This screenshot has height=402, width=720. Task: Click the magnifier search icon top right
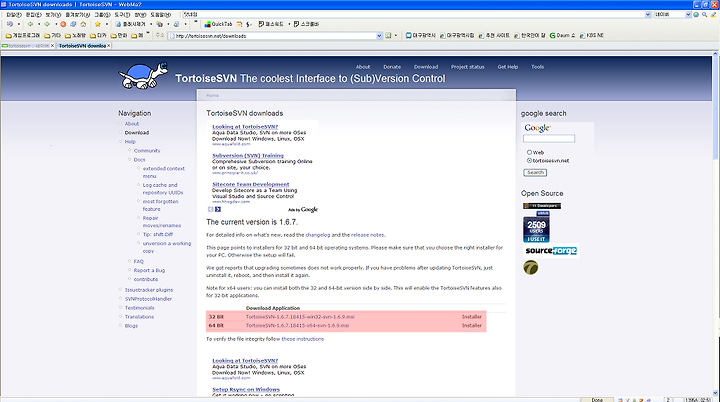pos(704,15)
